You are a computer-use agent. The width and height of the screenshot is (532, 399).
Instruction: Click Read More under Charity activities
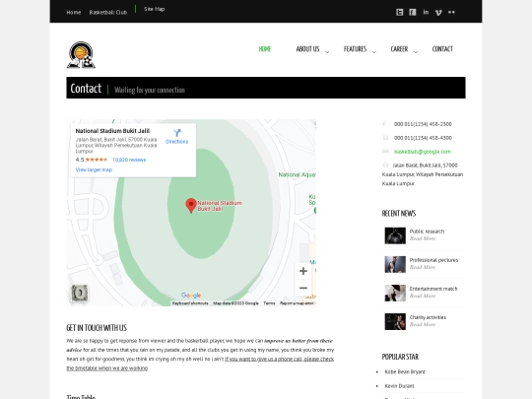click(x=423, y=324)
